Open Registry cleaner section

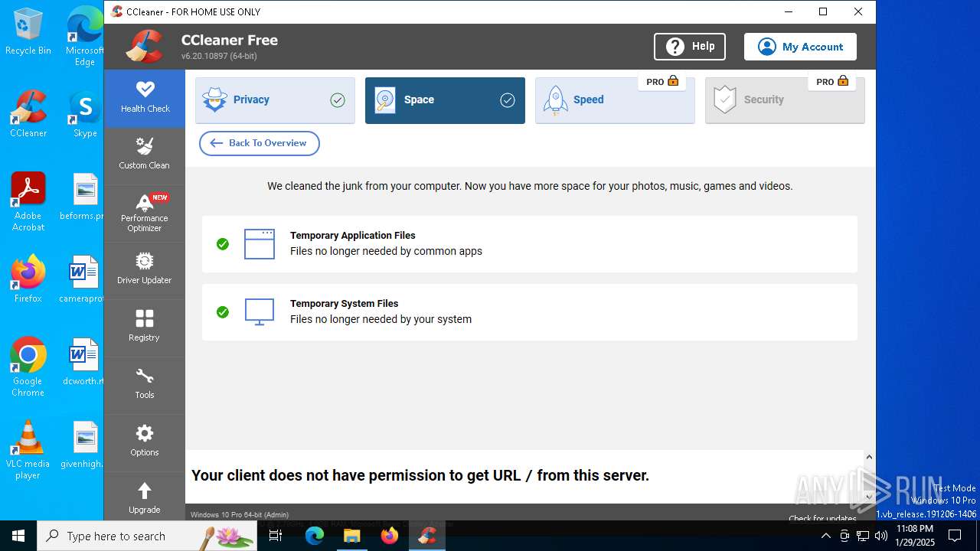(x=145, y=328)
